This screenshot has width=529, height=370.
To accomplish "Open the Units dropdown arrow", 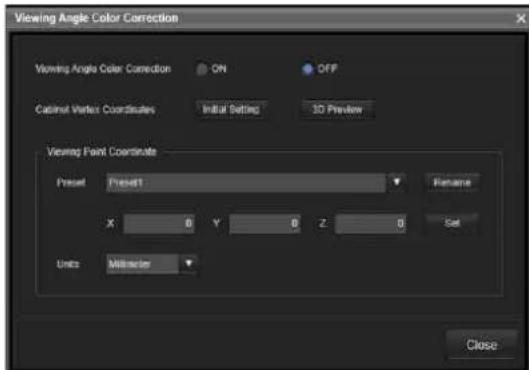I will pos(189,264).
